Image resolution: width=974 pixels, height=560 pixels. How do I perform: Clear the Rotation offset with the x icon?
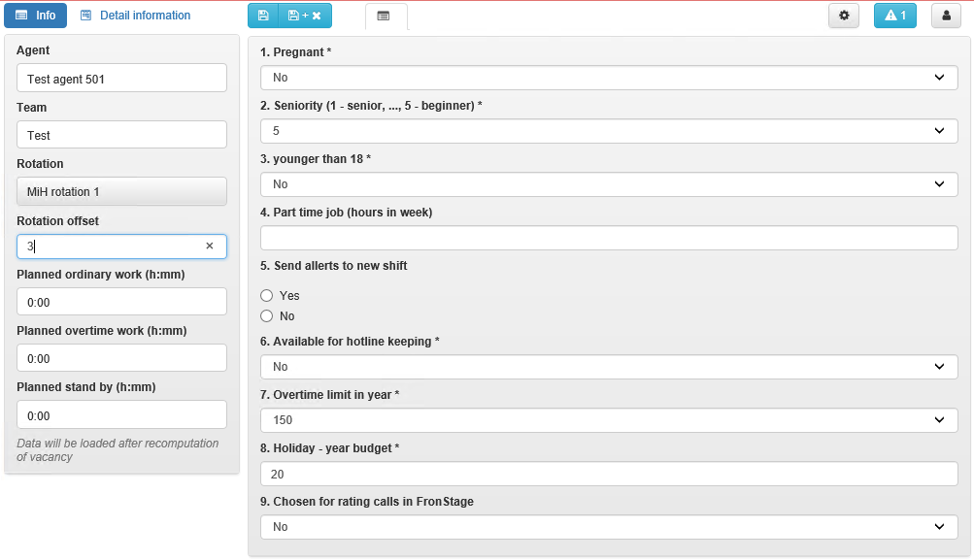[x=210, y=246]
